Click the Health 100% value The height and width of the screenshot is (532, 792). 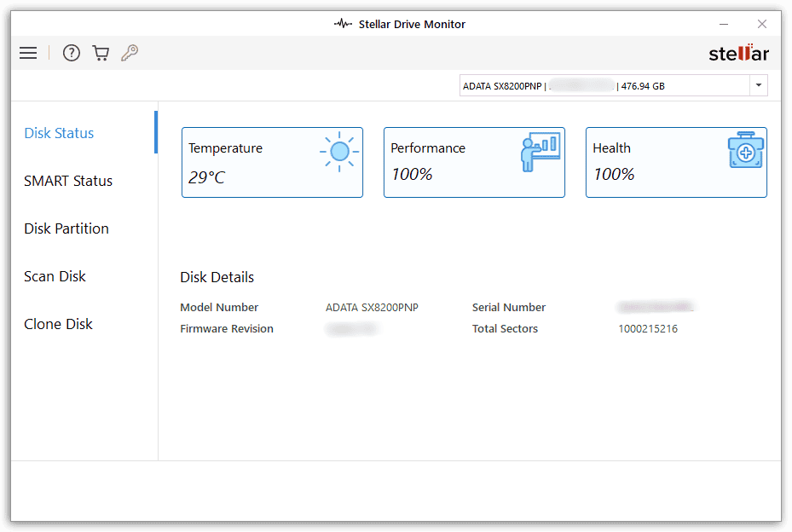point(614,174)
